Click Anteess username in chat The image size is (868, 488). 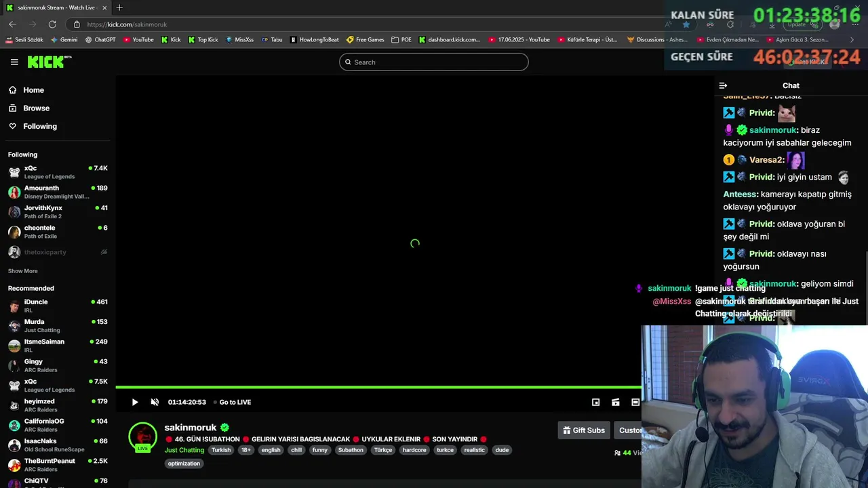point(741,194)
